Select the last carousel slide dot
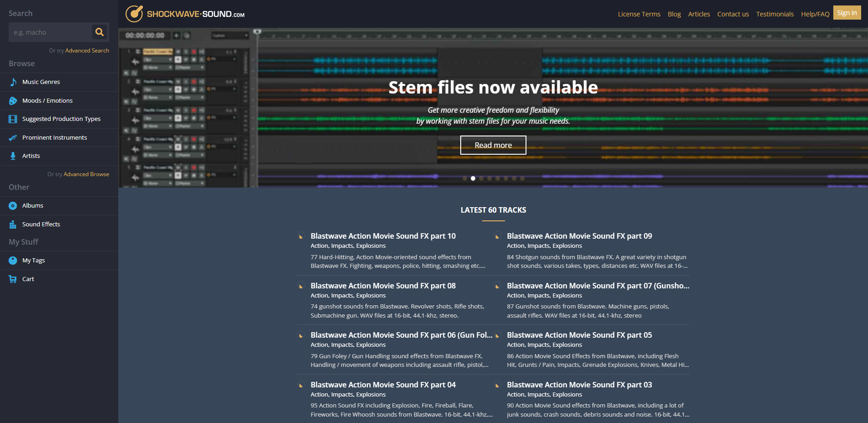The image size is (868, 423). coord(522,178)
